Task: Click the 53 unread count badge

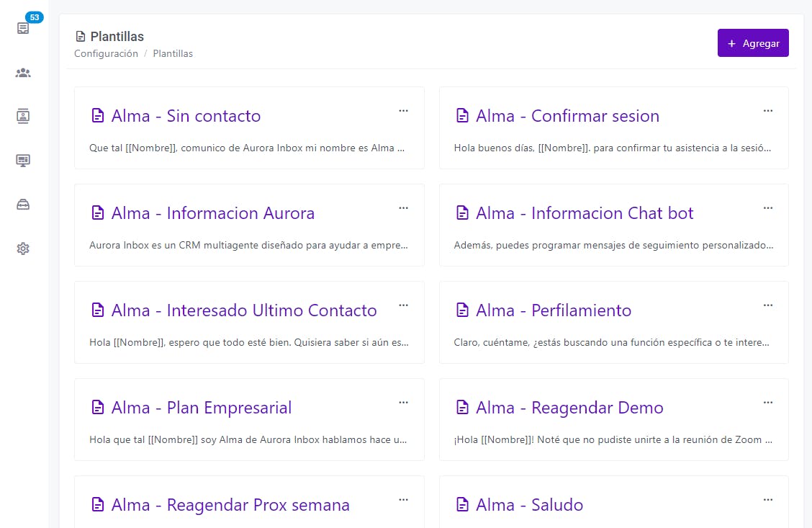Action: (34, 17)
